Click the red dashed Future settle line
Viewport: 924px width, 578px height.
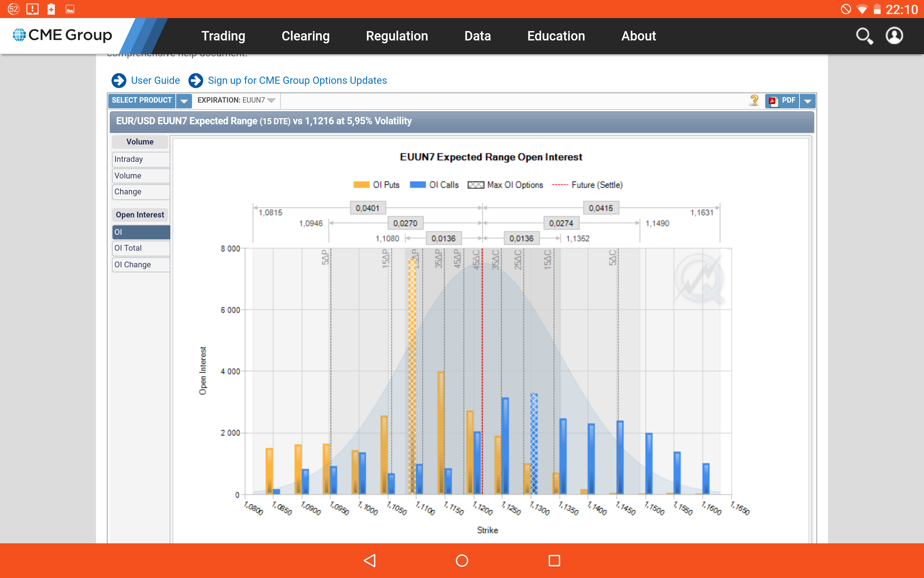tap(482, 372)
